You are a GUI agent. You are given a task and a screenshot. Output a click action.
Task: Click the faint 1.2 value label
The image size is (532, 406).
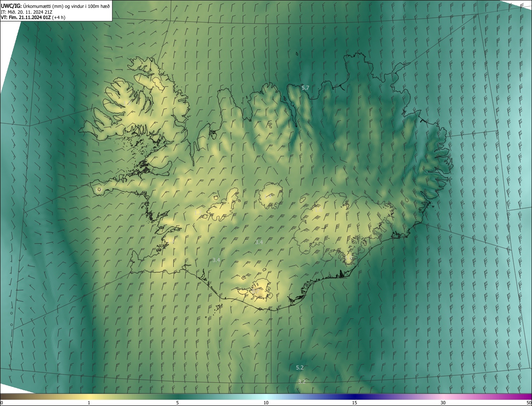click(198, 213)
